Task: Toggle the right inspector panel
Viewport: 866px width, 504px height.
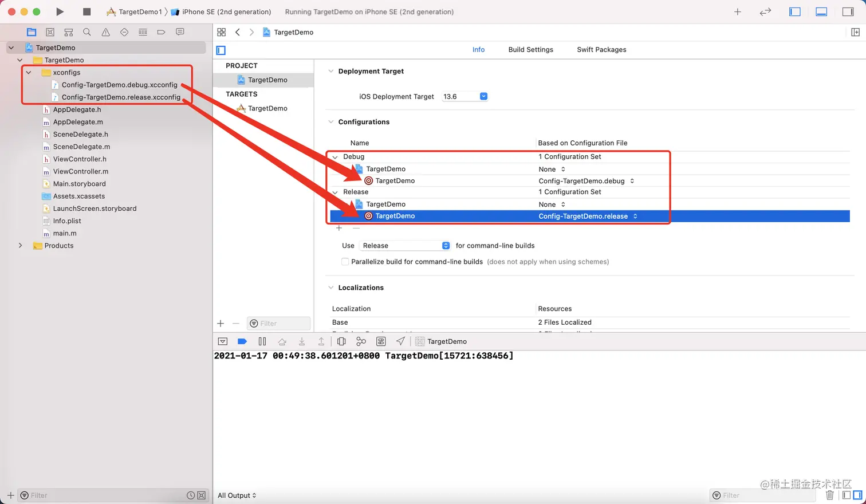Action: (x=848, y=11)
